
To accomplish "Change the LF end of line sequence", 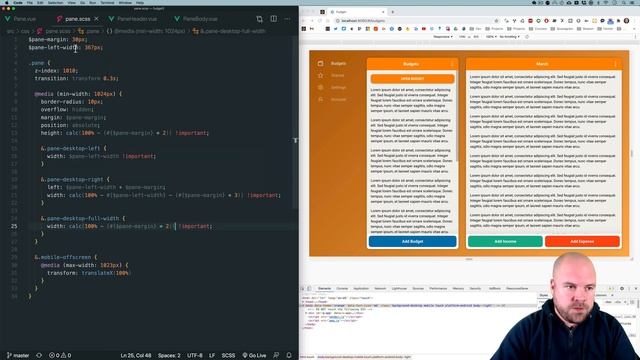I will 212,356.
